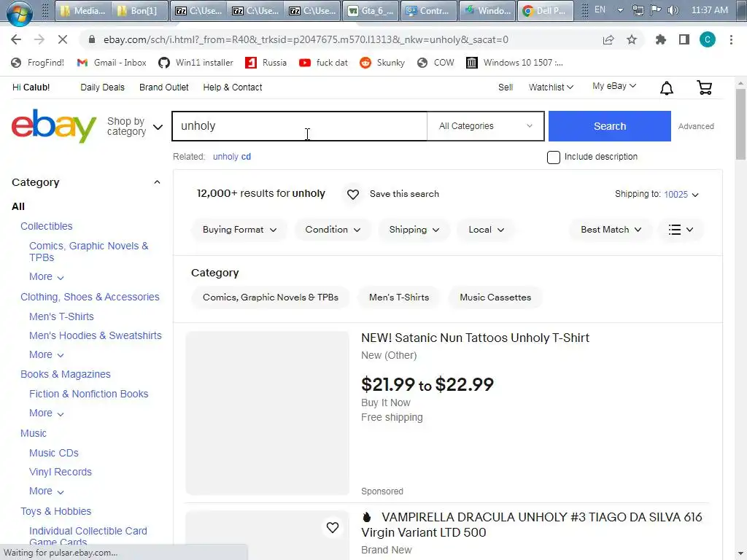Screen dimensions: 747x560
Task: Open the Chrome profile avatar C
Action: (x=708, y=39)
